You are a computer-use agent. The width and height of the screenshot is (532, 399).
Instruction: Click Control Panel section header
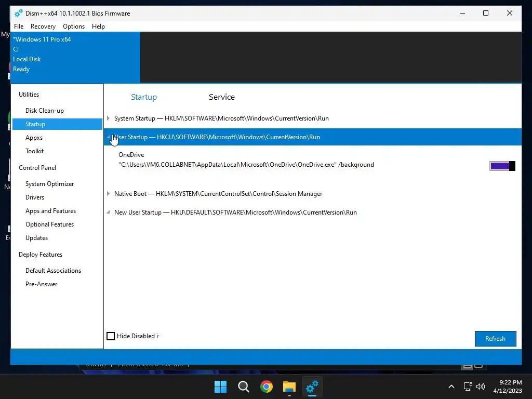point(37,168)
